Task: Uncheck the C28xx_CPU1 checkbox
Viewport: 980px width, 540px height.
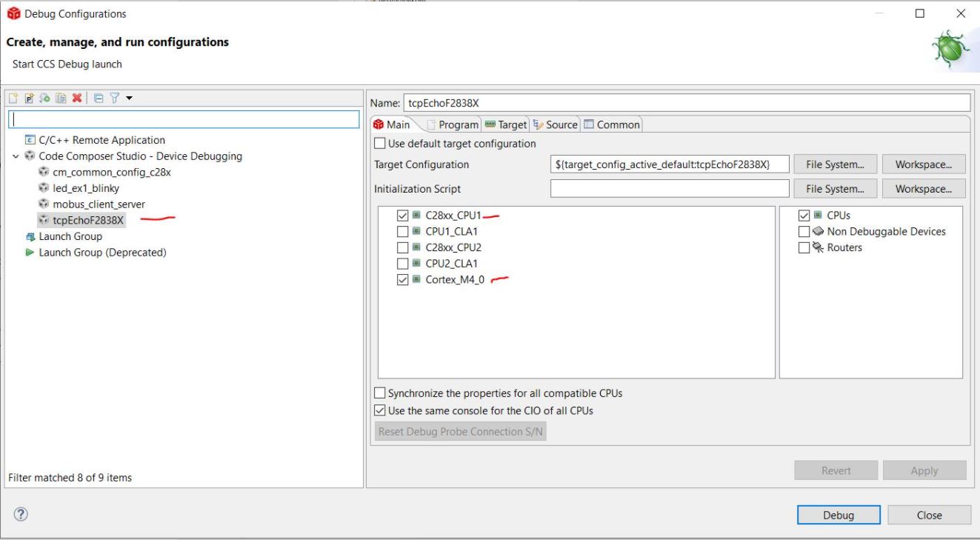Action: [403, 216]
